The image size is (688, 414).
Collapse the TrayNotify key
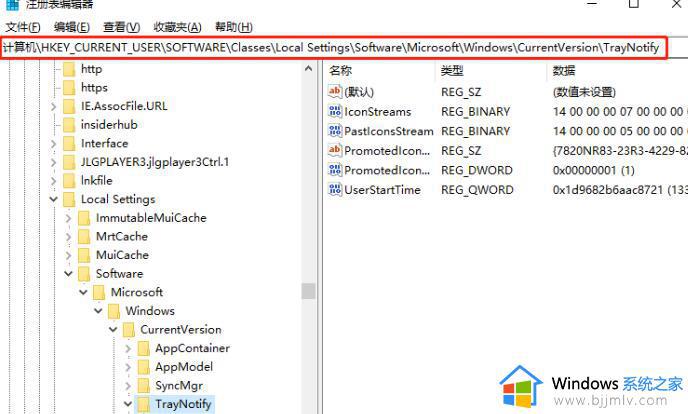tap(128, 404)
